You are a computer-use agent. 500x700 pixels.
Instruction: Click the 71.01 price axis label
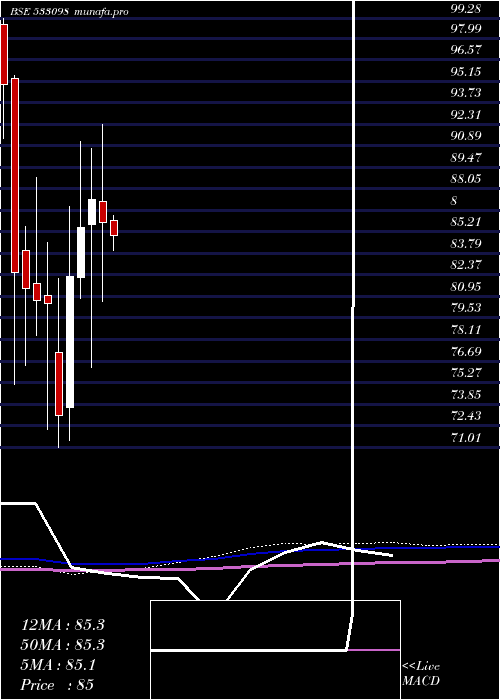[466, 438]
